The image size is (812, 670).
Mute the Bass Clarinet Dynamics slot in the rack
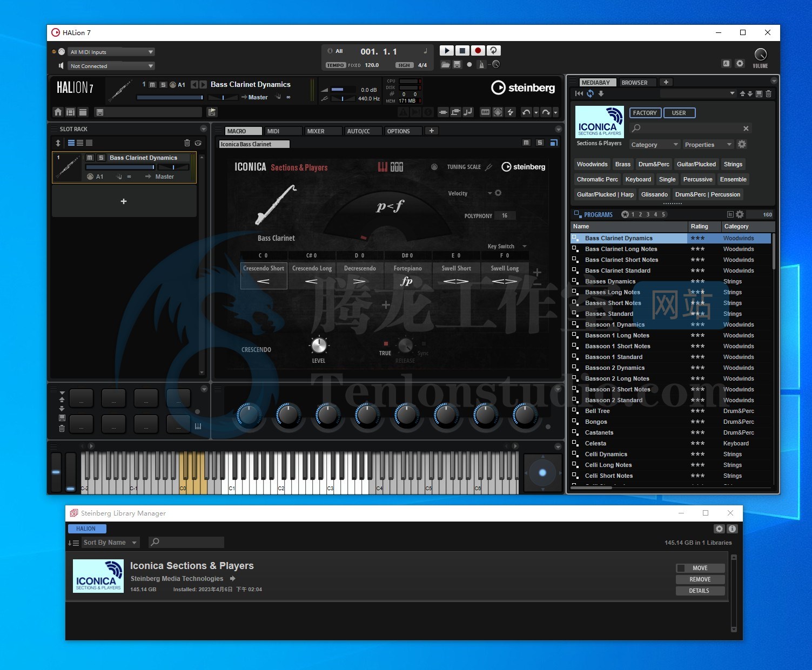(90, 158)
